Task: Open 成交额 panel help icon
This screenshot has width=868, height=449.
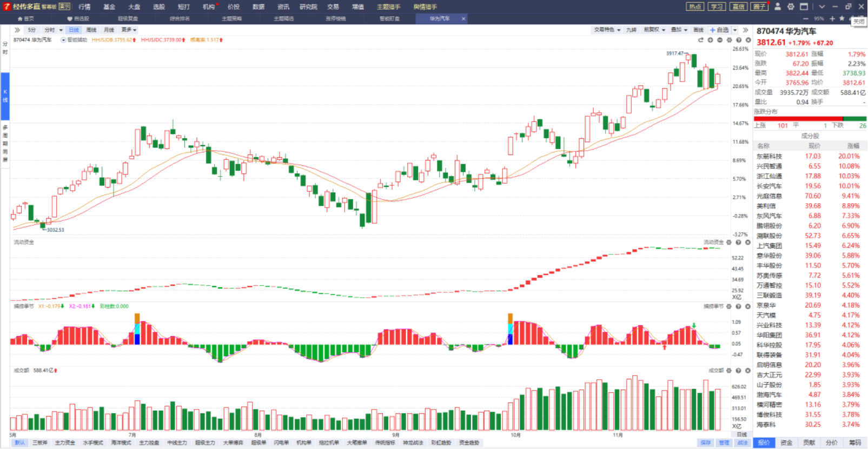Action: tap(739, 370)
